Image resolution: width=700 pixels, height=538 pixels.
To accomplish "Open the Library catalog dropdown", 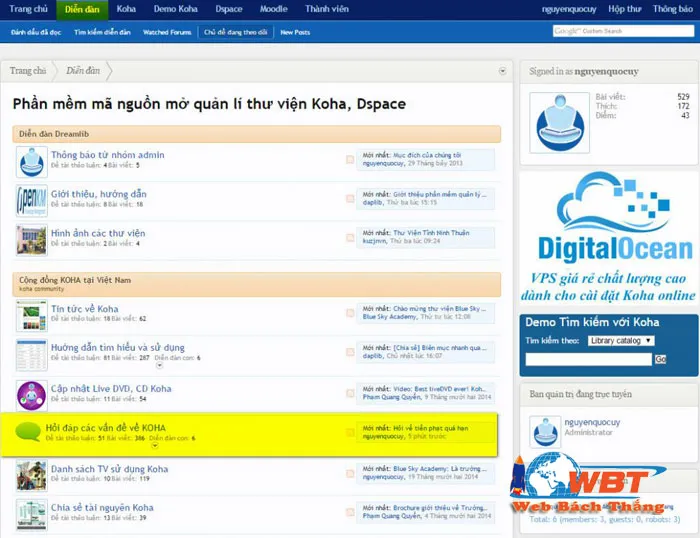I will click(621, 341).
